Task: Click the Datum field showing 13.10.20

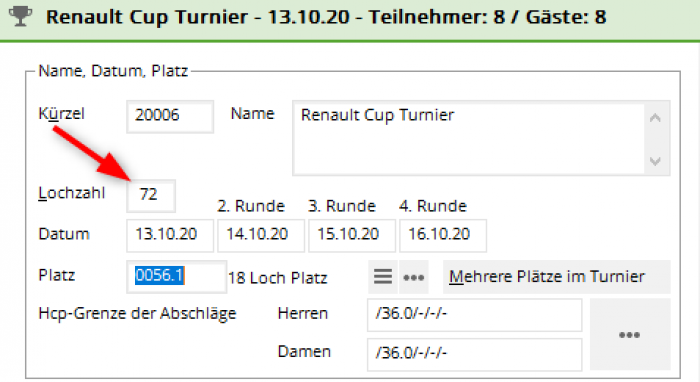Action: click(170, 235)
